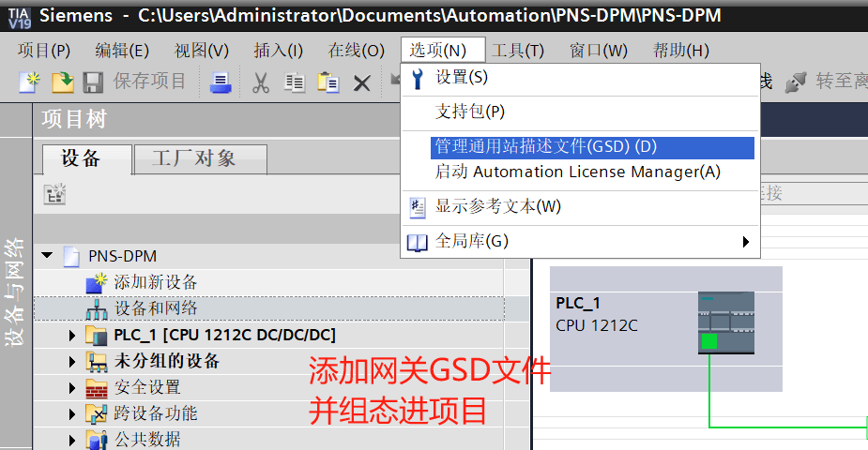Click the Delete X toolbar icon

click(362, 83)
